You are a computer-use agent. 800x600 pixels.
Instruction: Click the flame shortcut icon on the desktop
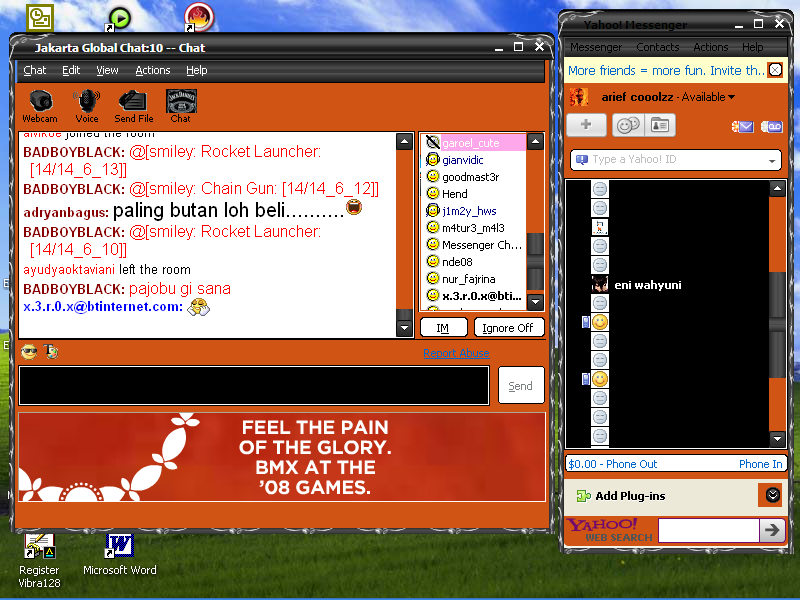198,17
